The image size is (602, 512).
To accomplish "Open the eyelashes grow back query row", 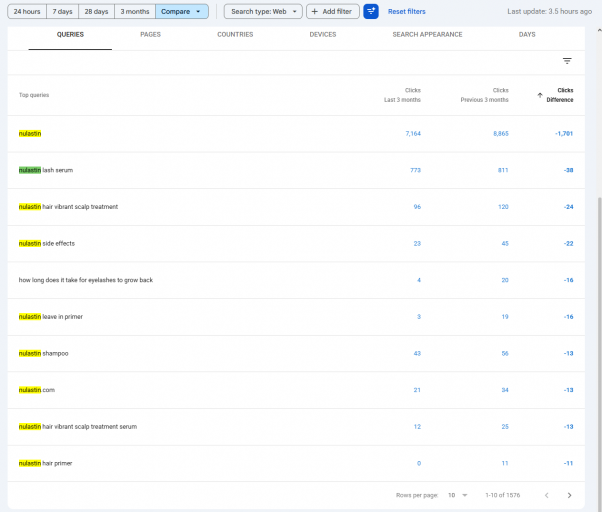I will pos(296,280).
